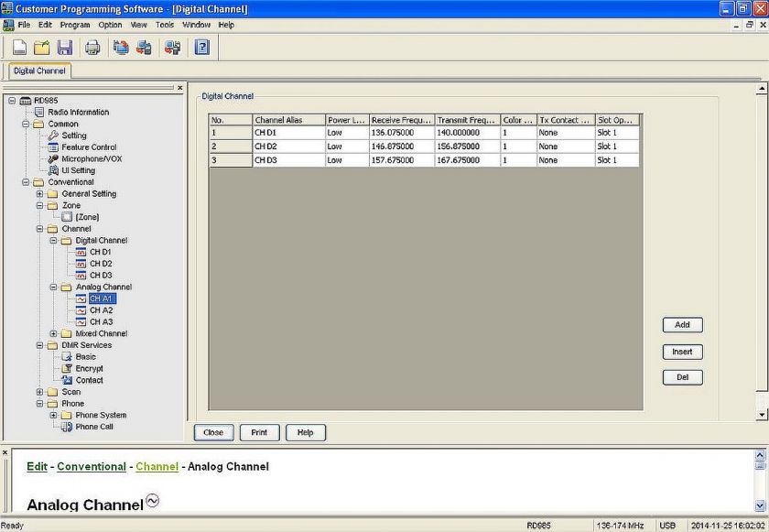
Task: Open the Program menu
Action: click(x=75, y=25)
